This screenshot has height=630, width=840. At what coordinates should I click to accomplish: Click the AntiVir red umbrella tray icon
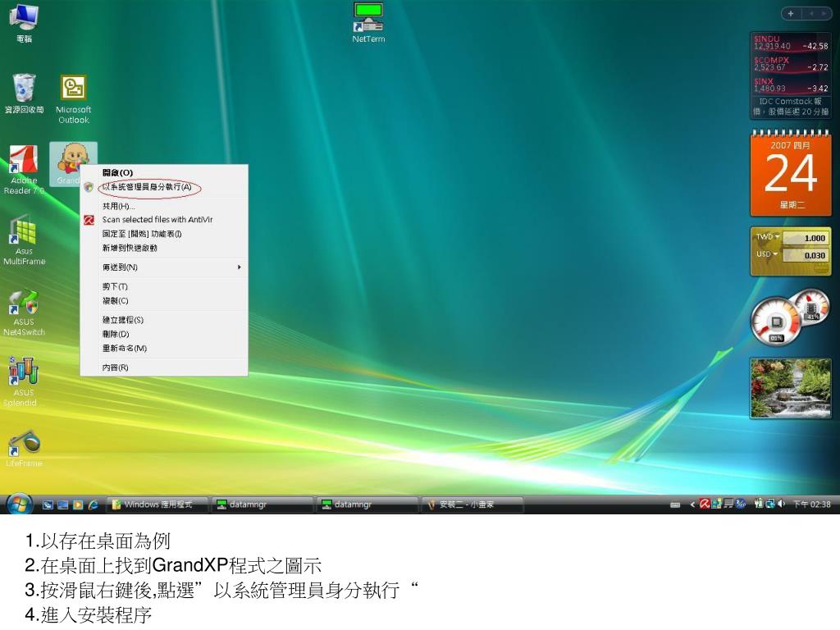point(705,504)
